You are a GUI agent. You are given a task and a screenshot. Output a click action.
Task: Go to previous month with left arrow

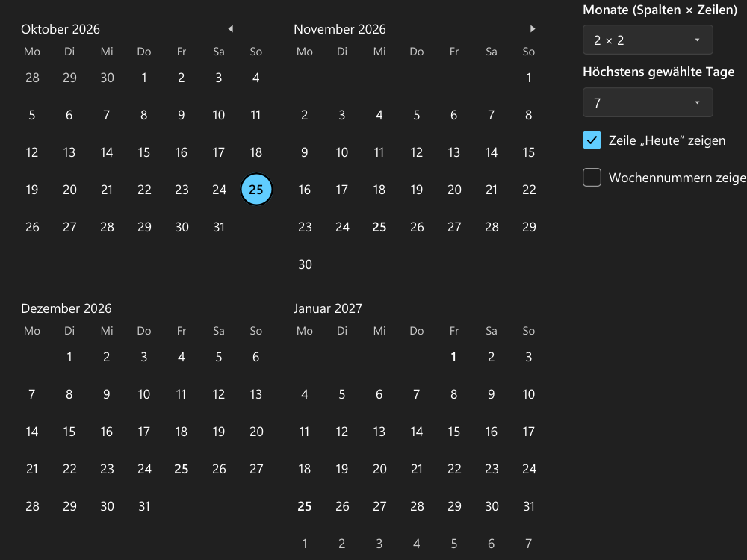(231, 29)
